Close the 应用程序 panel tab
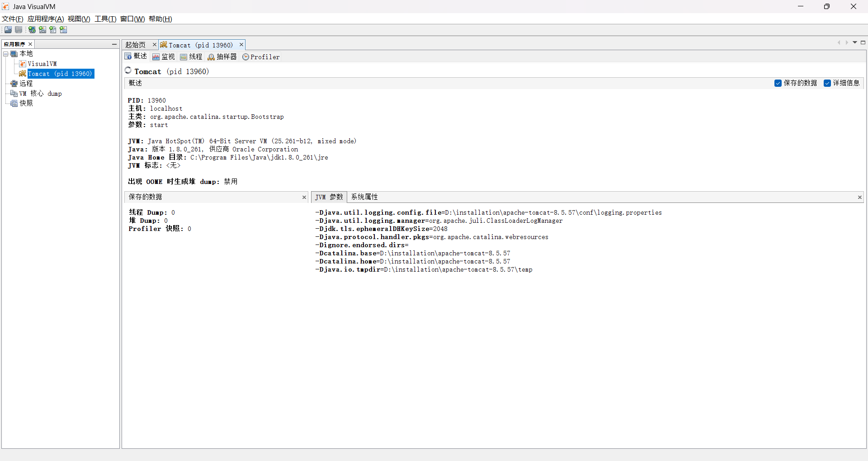This screenshot has width=868, height=461. click(x=30, y=44)
